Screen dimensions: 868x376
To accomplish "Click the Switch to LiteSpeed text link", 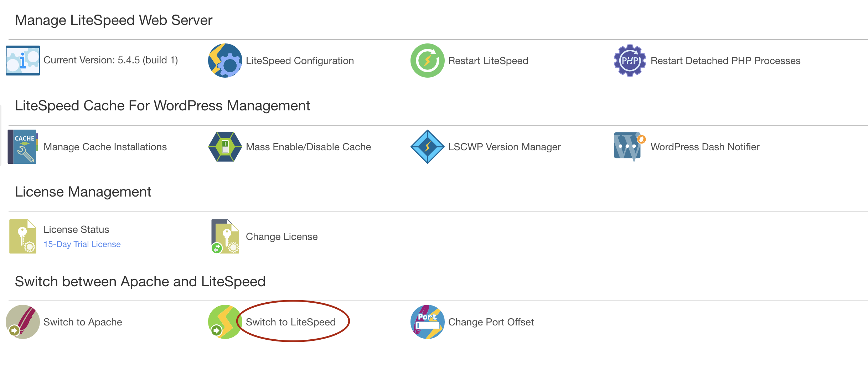I will coord(291,322).
